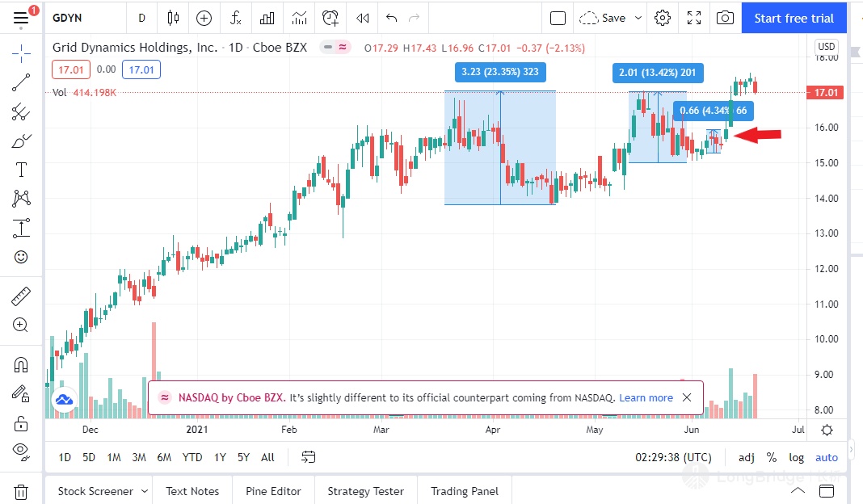The width and height of the screenshot is (863, 504).
Task: Select the ruler measure tool
Action: pos(21,296)
